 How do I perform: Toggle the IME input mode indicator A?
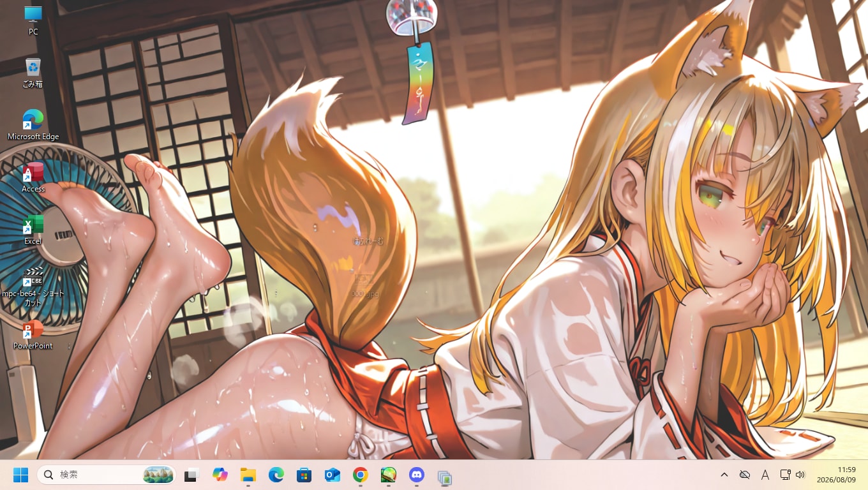pyautogui.click(x=765, y=475)
